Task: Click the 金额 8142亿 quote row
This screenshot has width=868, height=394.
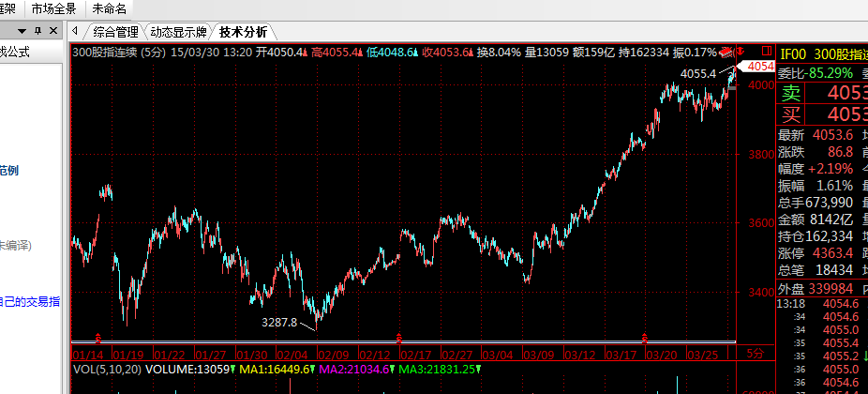Action: pos(816,219)
